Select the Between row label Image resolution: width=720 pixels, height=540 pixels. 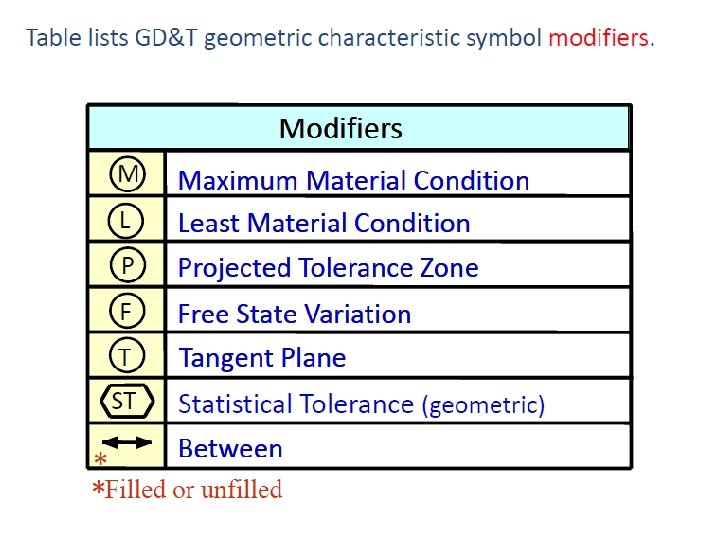230,449
